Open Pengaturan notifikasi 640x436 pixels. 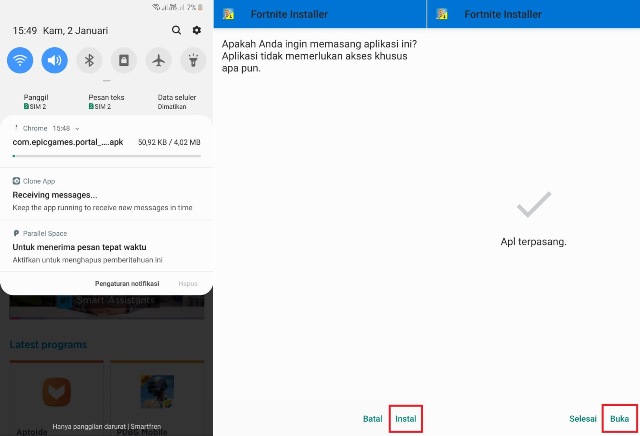pos(127,283)
